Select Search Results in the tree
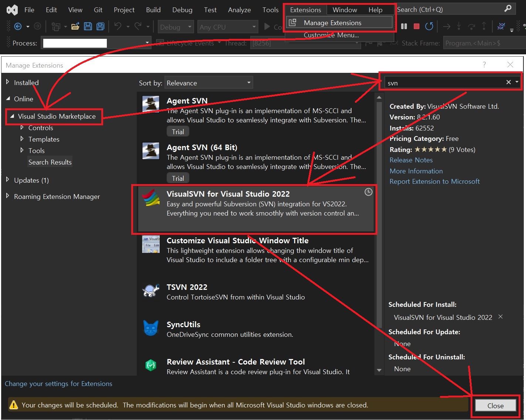This screenshot has height=420, width=526. [50, 162]
